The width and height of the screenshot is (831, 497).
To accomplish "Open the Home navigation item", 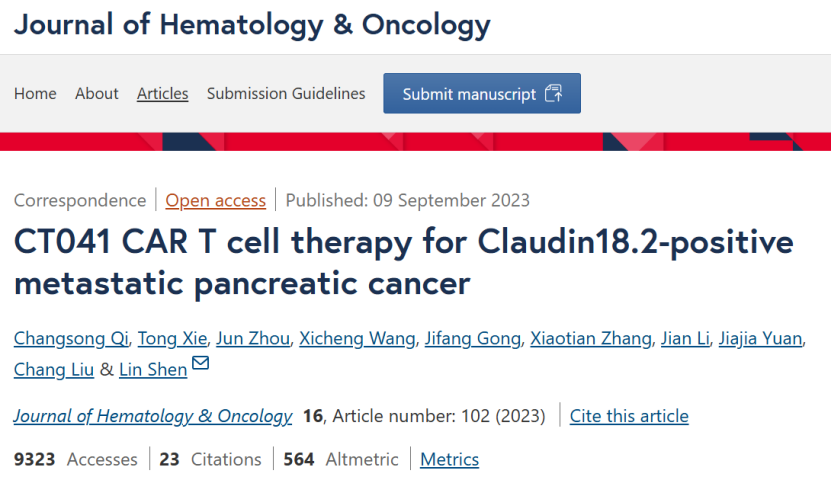I will coord(35,94).
